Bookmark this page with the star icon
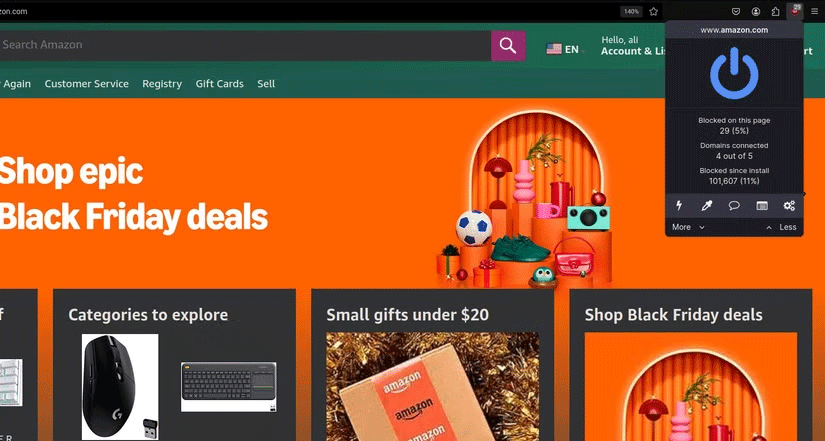This screenshot has width=825, height=441. tap(653, 12)
